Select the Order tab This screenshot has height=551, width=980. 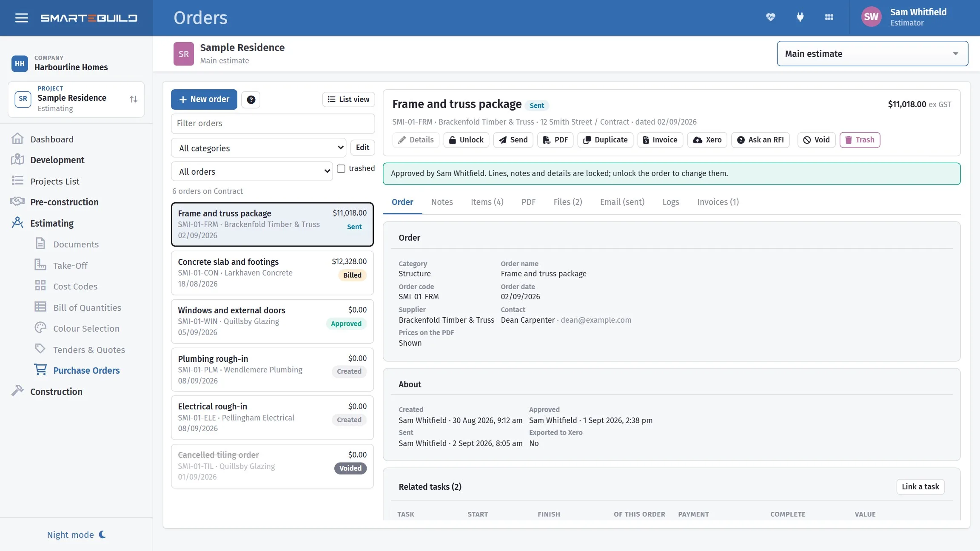click(402, 202)
